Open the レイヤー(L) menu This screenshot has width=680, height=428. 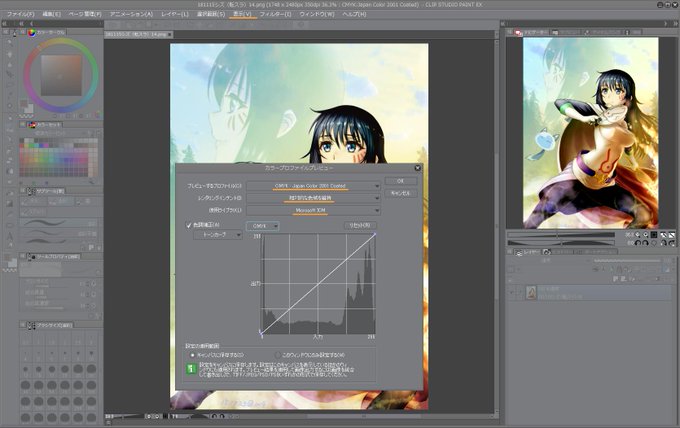click(175, 14)
